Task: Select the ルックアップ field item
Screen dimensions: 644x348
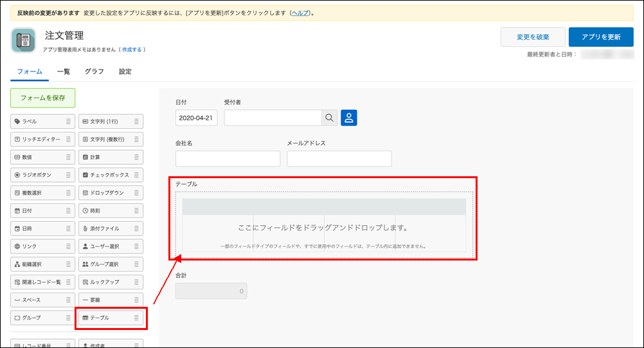Action: (111, 282)
